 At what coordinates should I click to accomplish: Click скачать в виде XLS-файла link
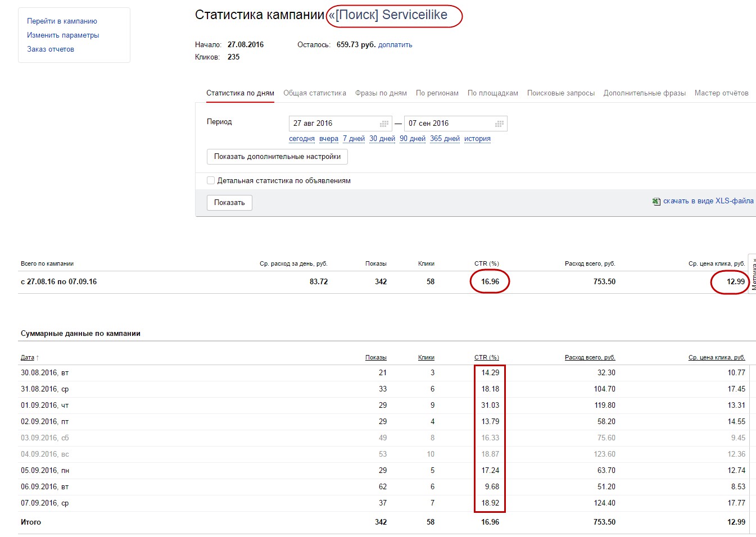708,201
